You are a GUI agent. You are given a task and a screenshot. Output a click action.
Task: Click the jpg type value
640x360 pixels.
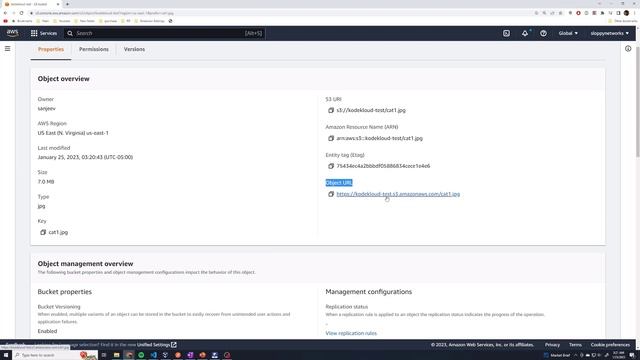pos(41,206)
